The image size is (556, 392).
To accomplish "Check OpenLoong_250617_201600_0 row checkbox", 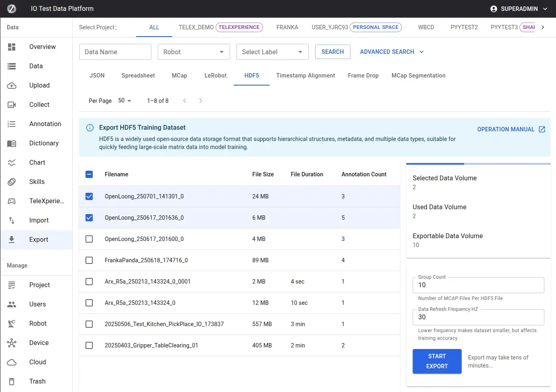I will point(89,239).
